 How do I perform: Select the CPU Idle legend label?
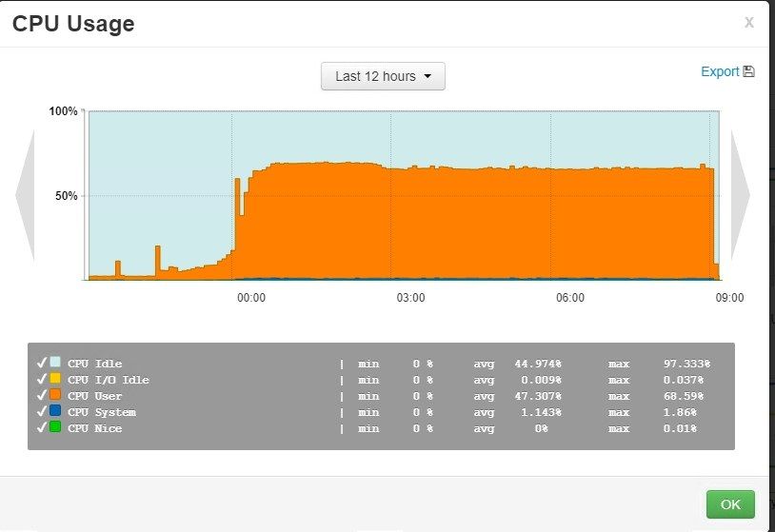[x=95, y=364]
